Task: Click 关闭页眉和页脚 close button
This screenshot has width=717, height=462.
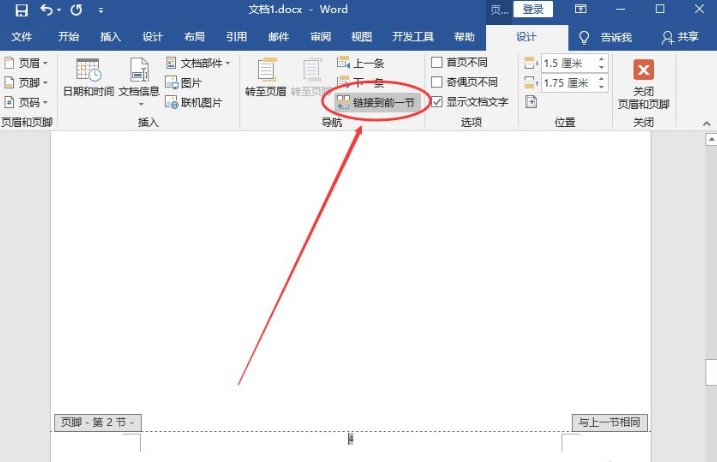Action: 643,84
